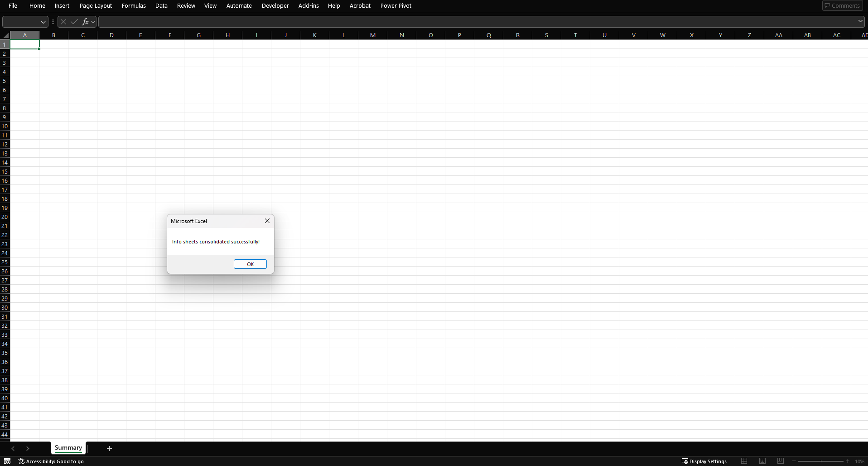
Task: Select column A header
Action: click(x=24, y=35)
